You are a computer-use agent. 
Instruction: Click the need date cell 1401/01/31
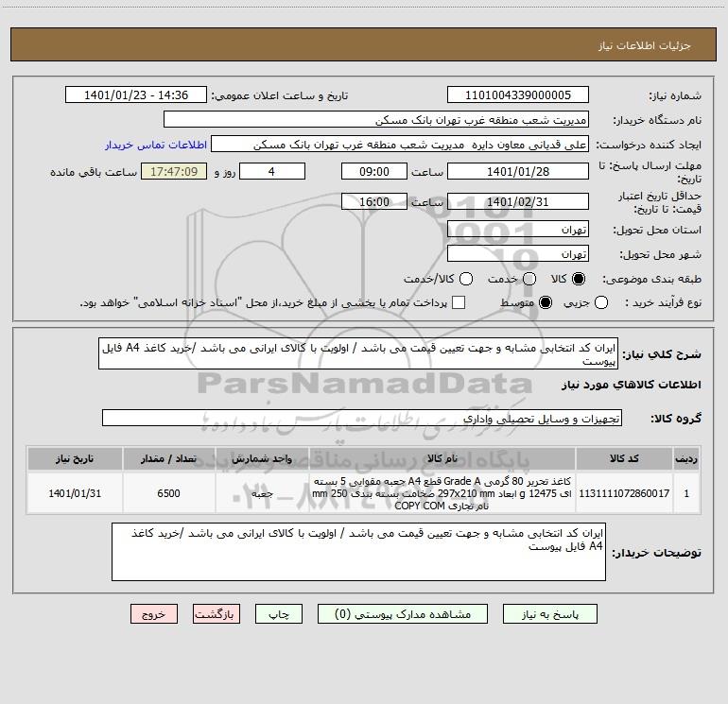click(x=75, y=493)
